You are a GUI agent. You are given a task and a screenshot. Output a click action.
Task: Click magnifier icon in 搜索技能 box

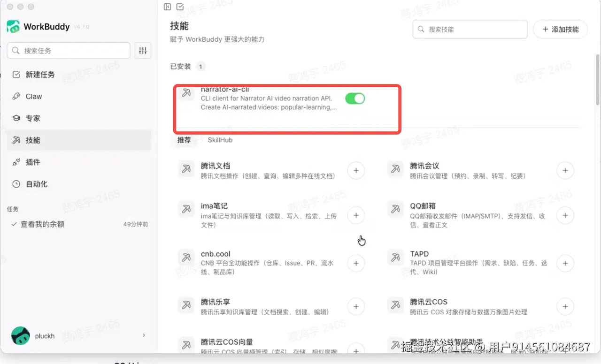pyautogui.click(x=421, y=29)
